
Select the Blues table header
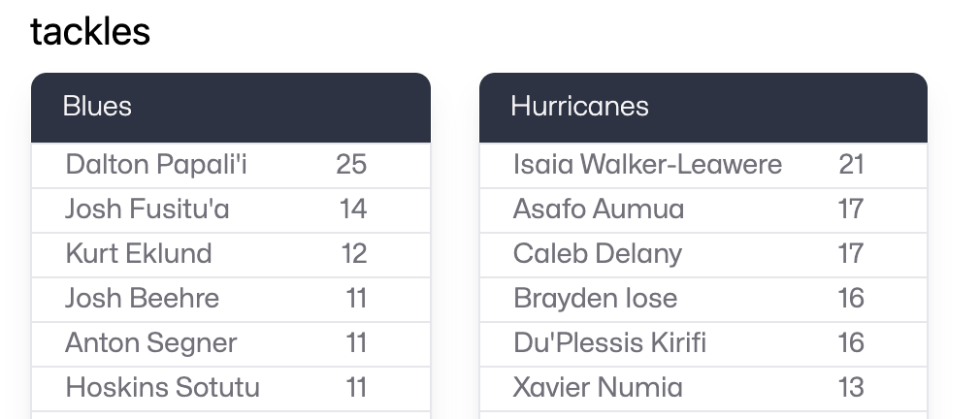click(x=97, y=106)
